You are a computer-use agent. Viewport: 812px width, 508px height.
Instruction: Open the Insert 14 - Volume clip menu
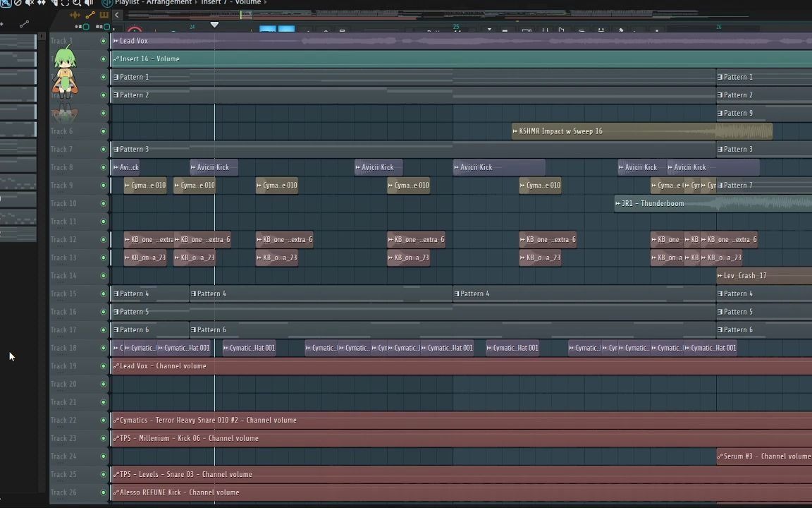point(116,59)
